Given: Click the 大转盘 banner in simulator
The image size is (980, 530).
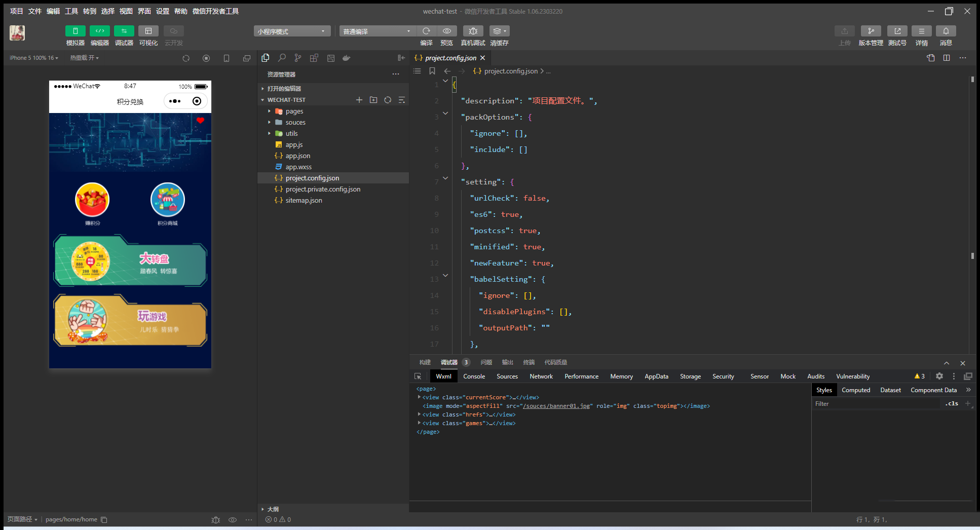Looking at the screenshot, I should pos(130,261).
